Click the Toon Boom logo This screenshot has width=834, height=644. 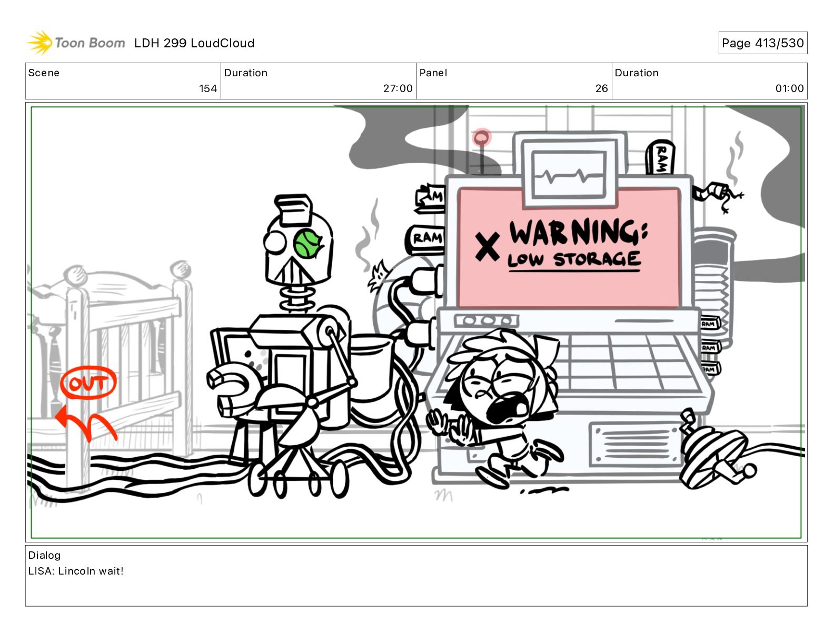(x=76, y=43)
